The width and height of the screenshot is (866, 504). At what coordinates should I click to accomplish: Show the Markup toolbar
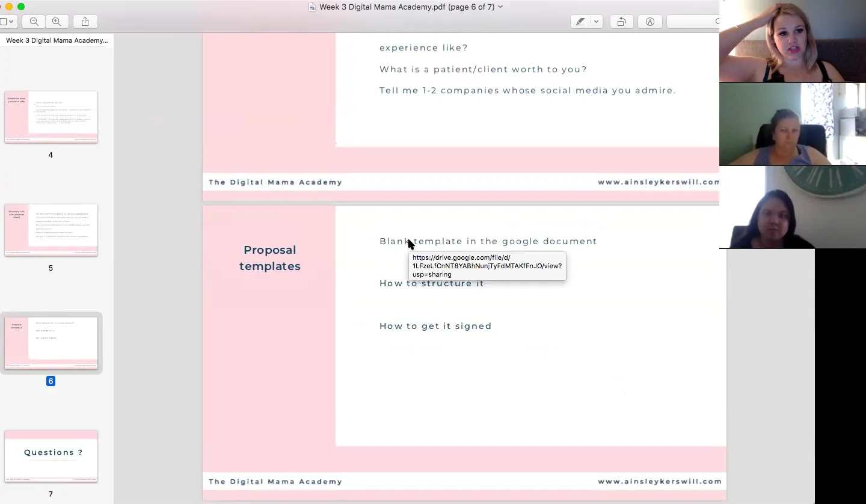coord(650,22)
